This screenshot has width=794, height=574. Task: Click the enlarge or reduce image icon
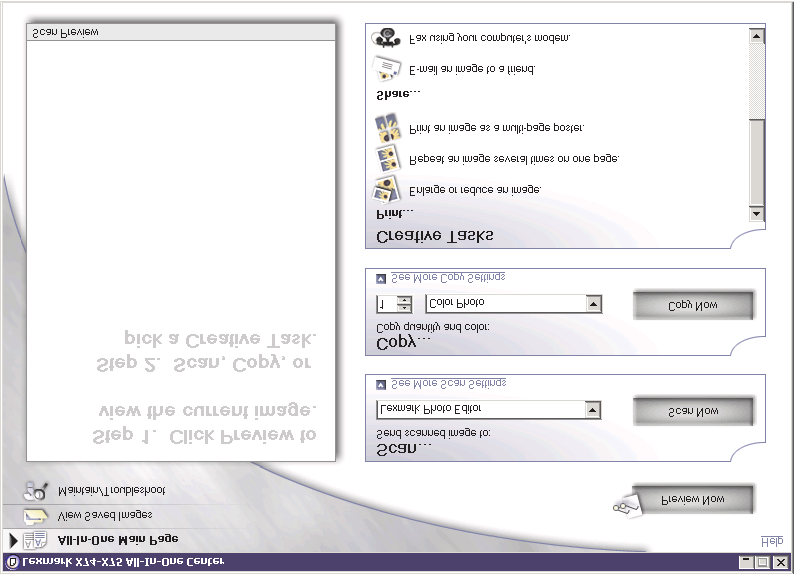coord(386,189)
